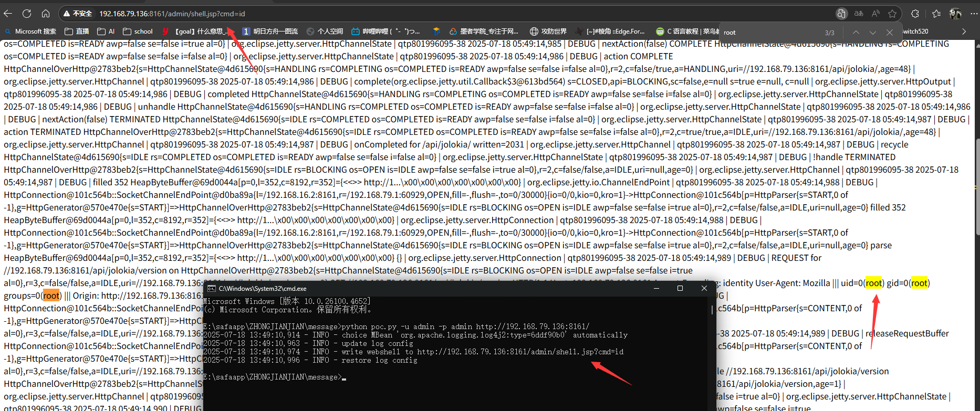Image resolution: width=980 pixels, height=411 pixels.
Task: Click the 'identity User-Agent: Mozilla' text
Action: pos(777,283)
